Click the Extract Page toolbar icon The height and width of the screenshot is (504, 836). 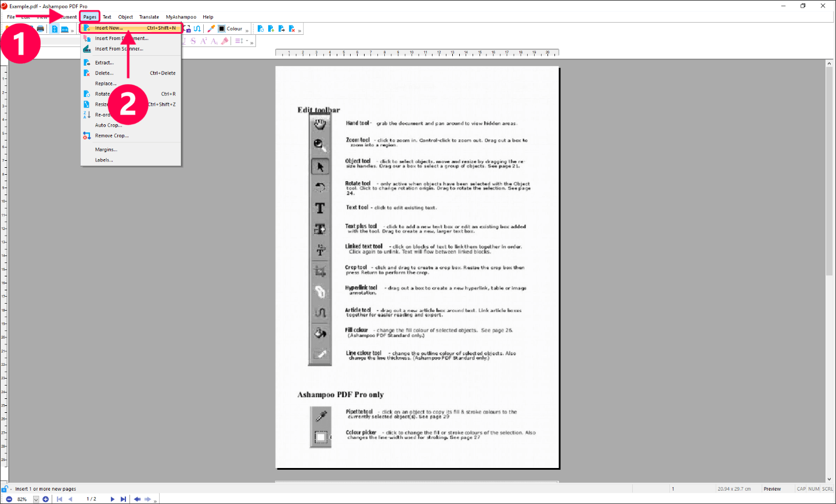coord(282,28)
